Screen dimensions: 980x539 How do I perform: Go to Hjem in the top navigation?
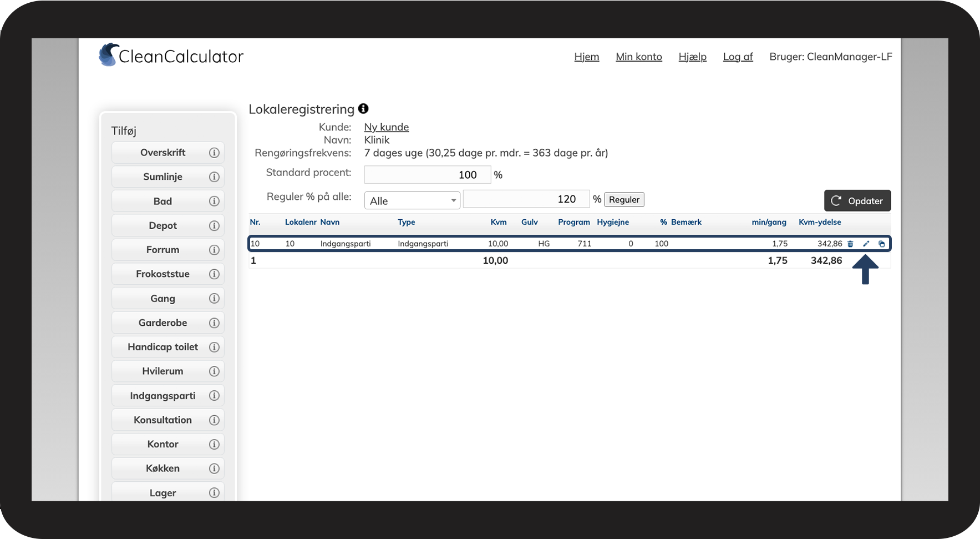[587, 57]
